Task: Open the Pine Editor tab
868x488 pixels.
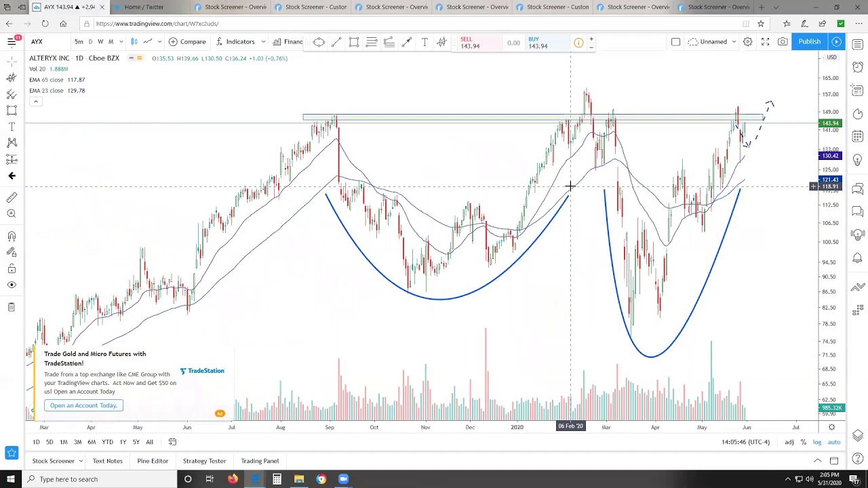Action: [x=153, y=461]
